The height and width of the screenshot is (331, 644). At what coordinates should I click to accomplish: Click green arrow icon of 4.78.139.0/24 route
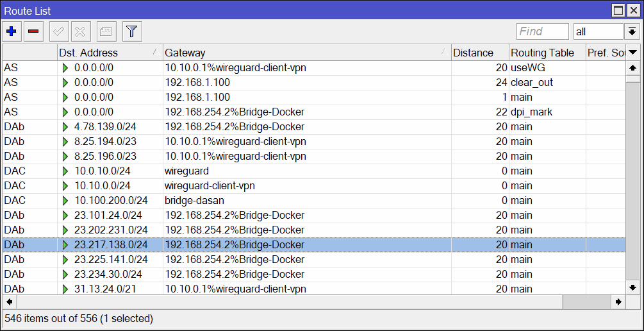click(65, 126)
